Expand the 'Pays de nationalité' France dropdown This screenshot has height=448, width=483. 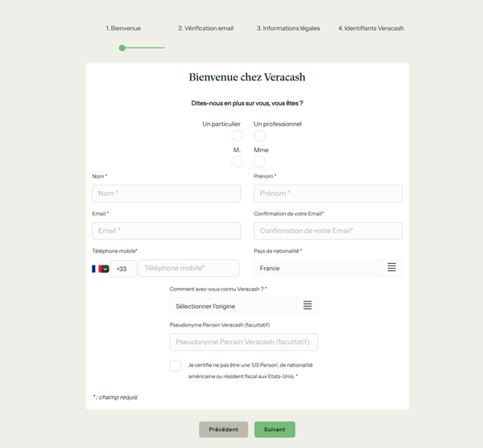point(317,268)
